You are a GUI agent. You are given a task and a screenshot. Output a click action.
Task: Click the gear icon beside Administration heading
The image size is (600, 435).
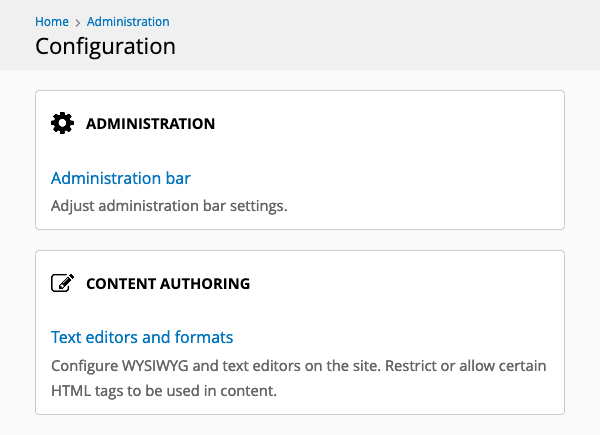(x=62, y=123)
